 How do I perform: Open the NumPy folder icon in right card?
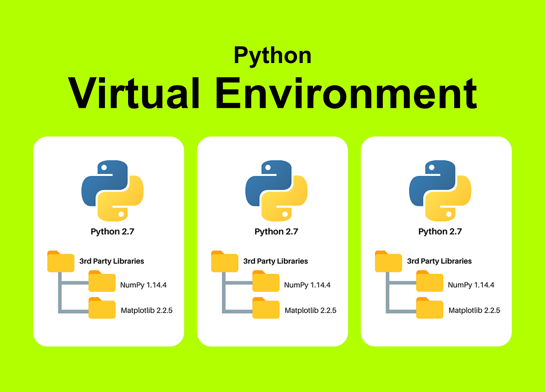[x=430, y=281]
